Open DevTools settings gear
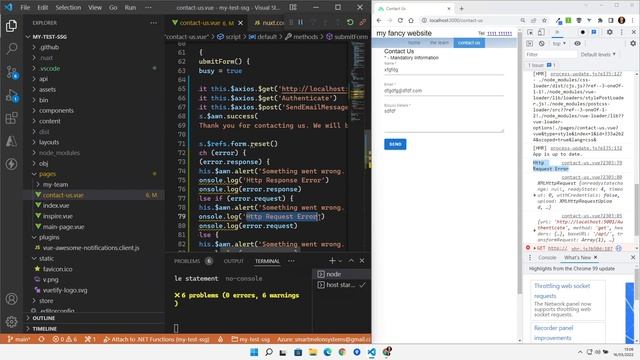The height and width of the screenshot is (360, 640). pyautogui.click(x=609, y=32)
